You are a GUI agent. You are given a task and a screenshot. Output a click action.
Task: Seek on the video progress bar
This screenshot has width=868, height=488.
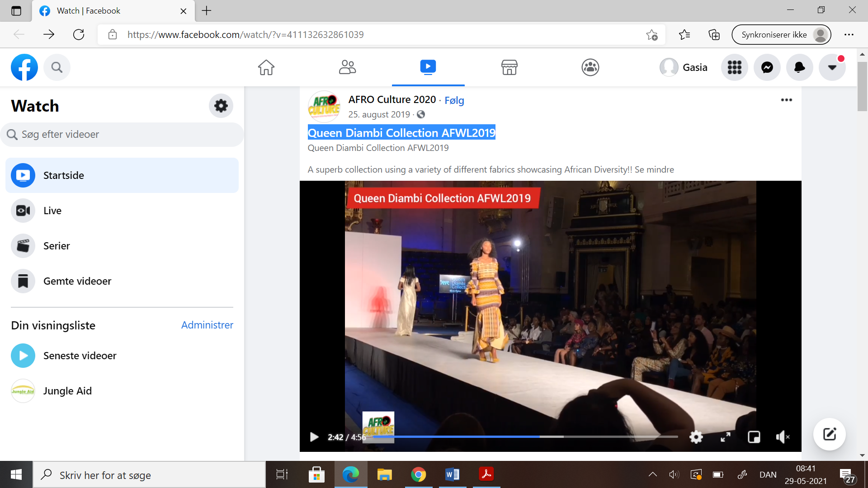pyautogui.click(x=524, y=437)
